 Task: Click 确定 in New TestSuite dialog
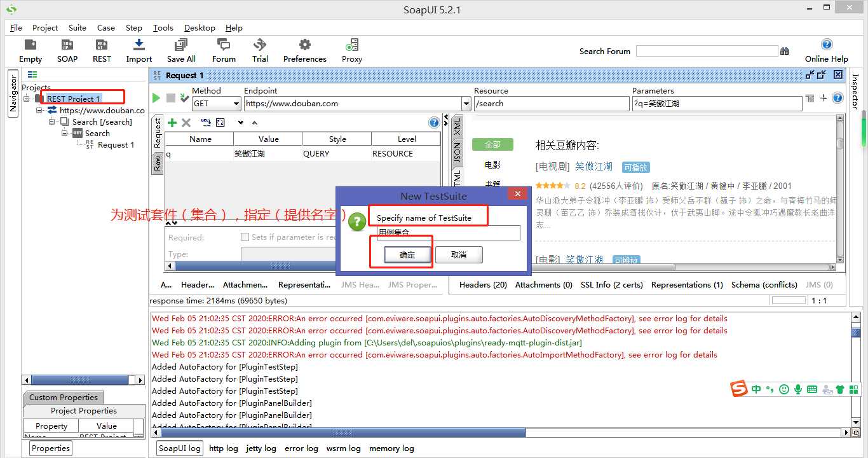pyautogui.click(x=407, y=254)
